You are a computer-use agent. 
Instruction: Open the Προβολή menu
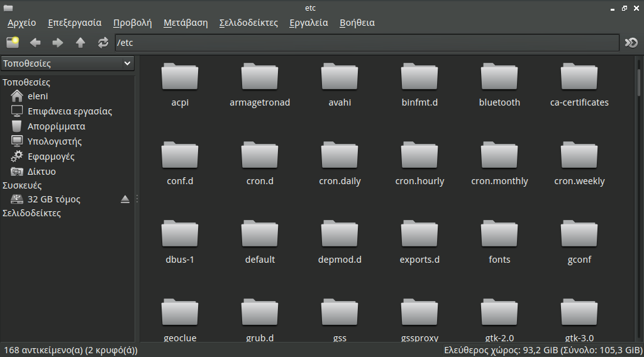132,23
